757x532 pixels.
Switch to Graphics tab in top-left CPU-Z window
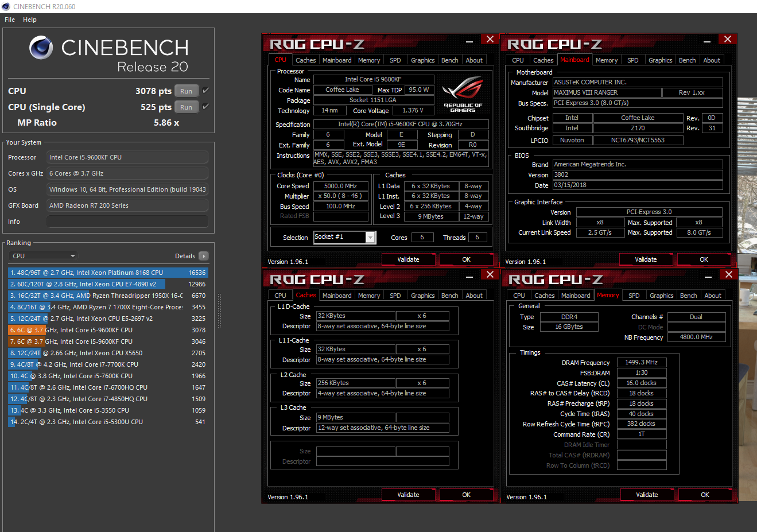(x=423, y=60)
